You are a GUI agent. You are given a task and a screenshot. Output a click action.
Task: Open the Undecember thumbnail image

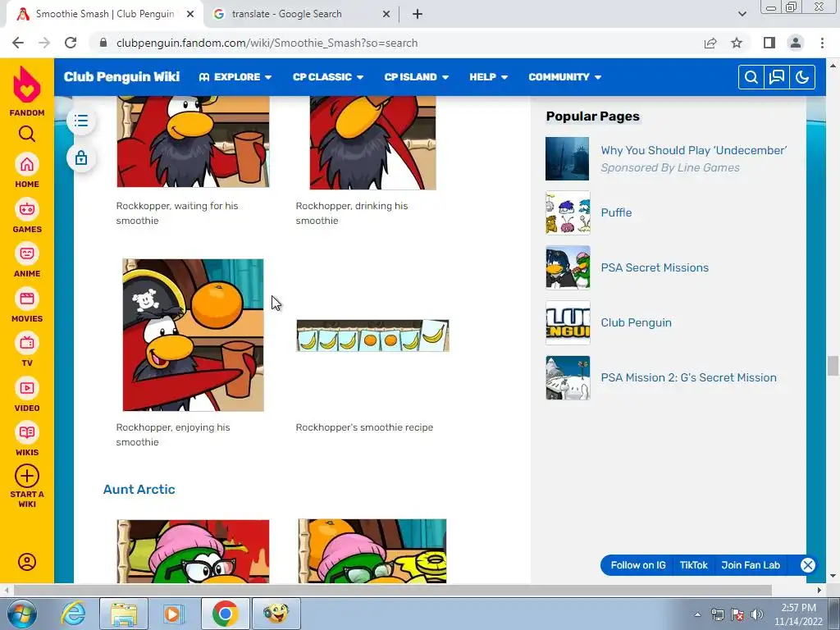568,158
